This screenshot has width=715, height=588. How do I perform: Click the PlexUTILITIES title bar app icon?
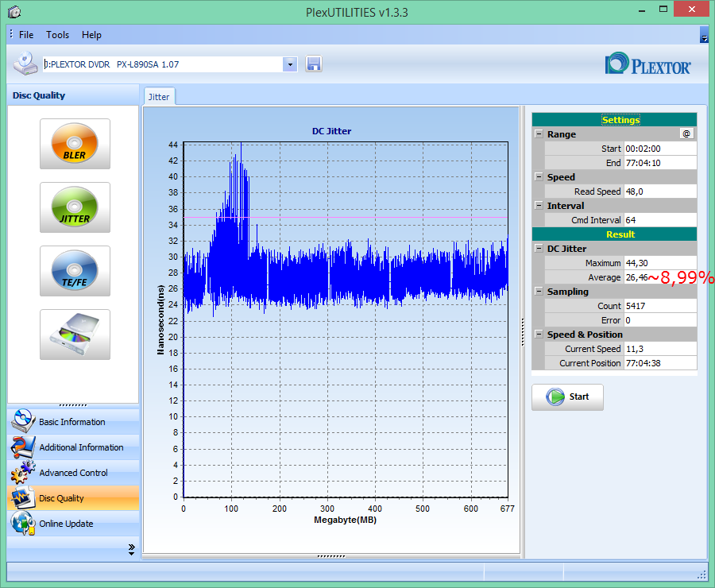(x=14, y=11)
